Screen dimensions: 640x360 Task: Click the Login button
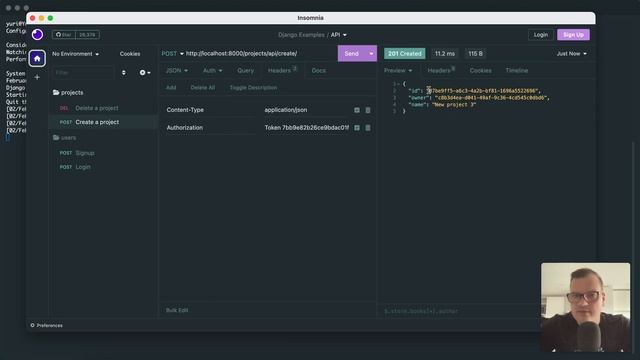(541, 35)
